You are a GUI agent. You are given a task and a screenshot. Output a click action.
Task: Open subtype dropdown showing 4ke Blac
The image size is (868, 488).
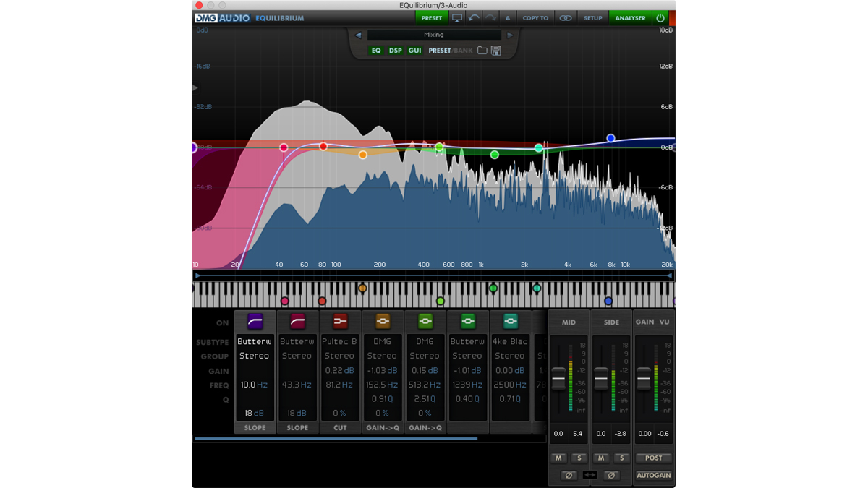(510, 341)
